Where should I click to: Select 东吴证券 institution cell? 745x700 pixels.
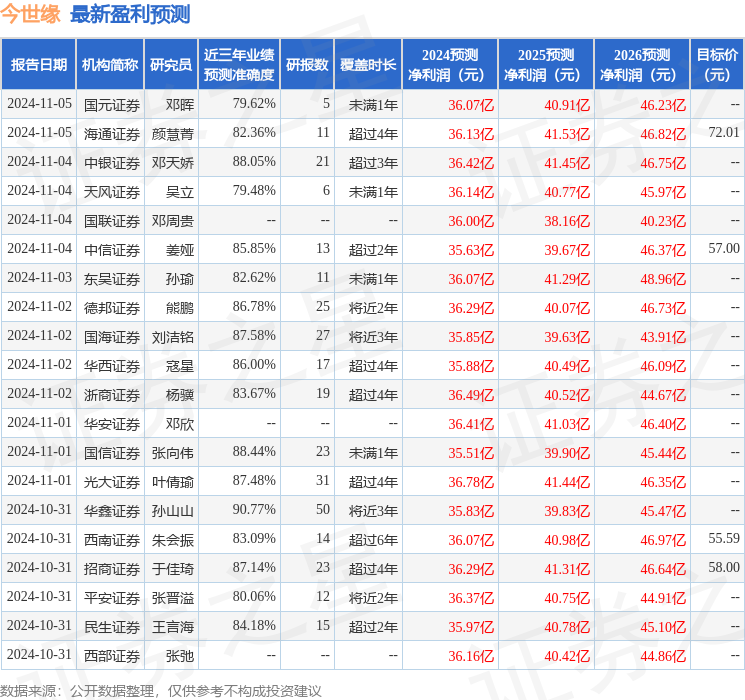point(112,278)
